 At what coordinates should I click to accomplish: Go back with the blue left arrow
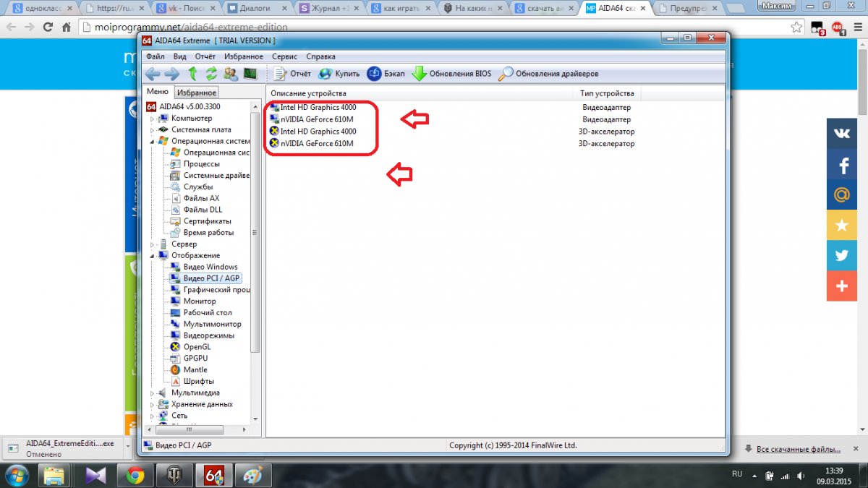tap(153, 74)
